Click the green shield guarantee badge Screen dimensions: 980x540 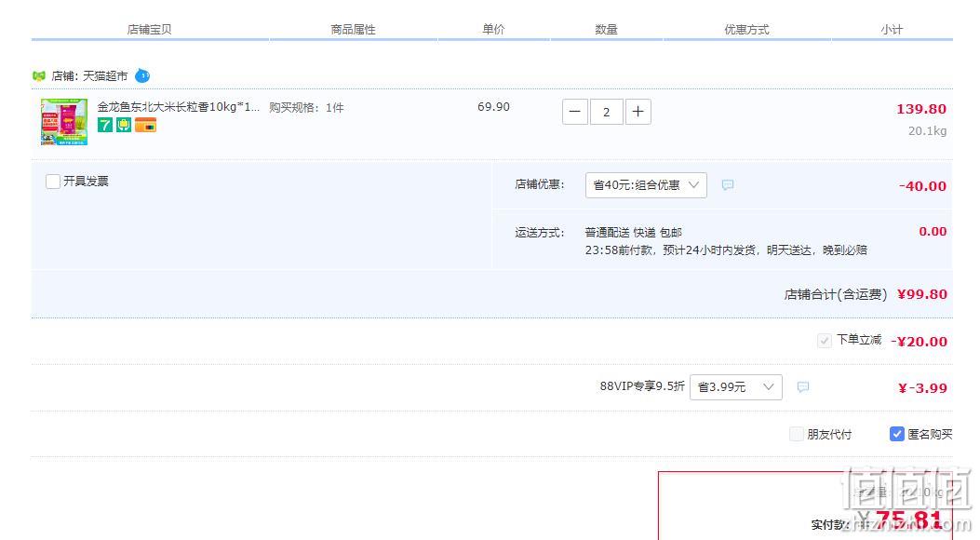click(124, 125)
